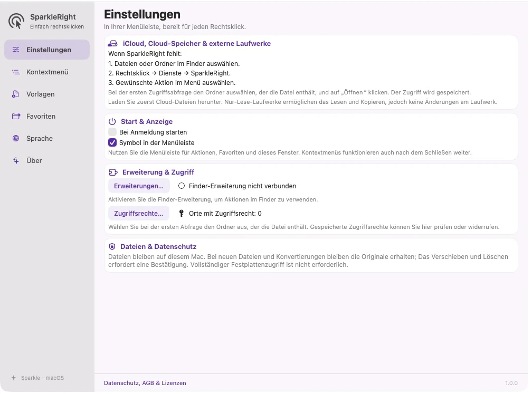Viewport: 532px width, 394px height.
Task: Click the document icon beside Vorlagen
Action: point(16,94)
